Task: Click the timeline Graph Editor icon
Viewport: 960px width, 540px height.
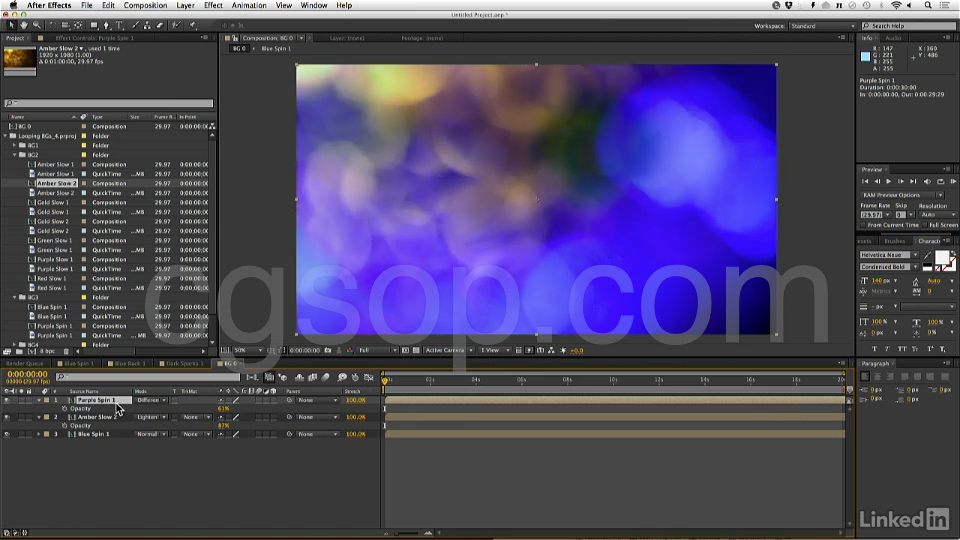Action: click(x=369, y=378)
